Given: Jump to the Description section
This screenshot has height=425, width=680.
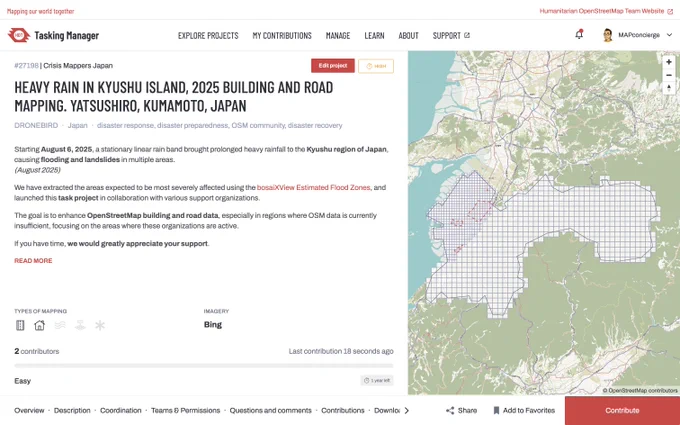Looking at the screenshot, I should tap(72, 410).
